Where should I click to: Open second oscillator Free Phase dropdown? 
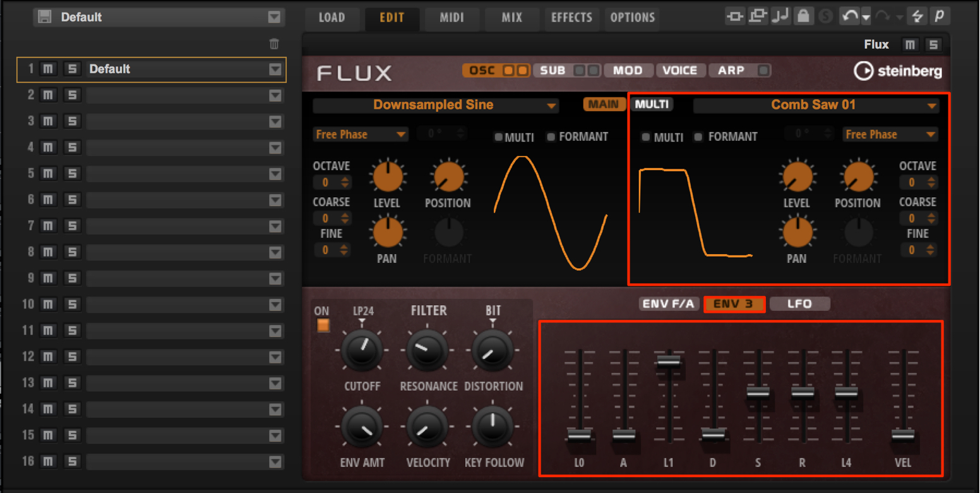click(x=890, y=135)
